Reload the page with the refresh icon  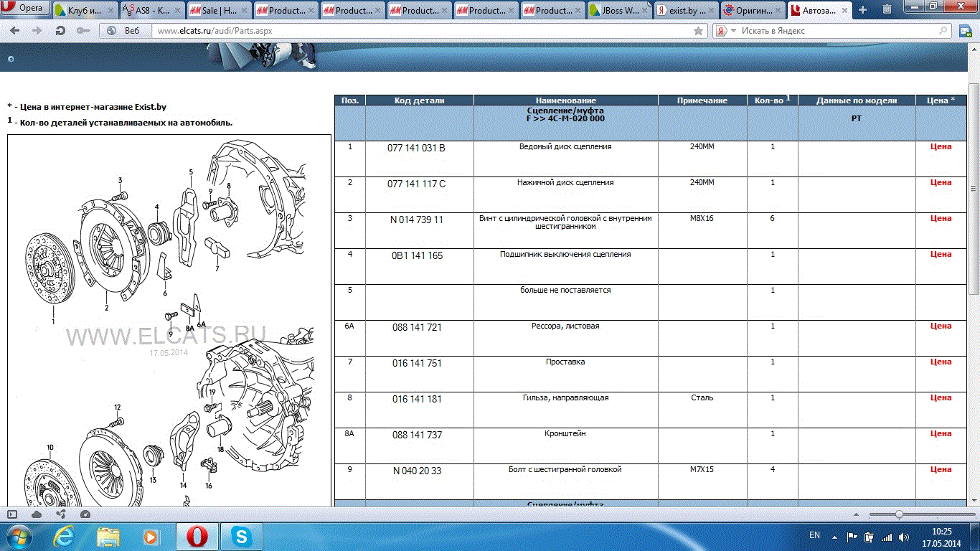pos(61,31)
